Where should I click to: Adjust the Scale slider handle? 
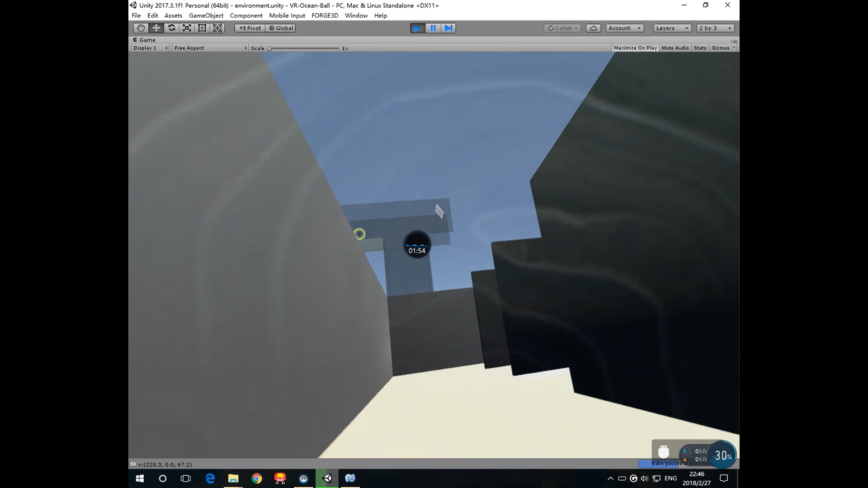(x=269, y=48)
